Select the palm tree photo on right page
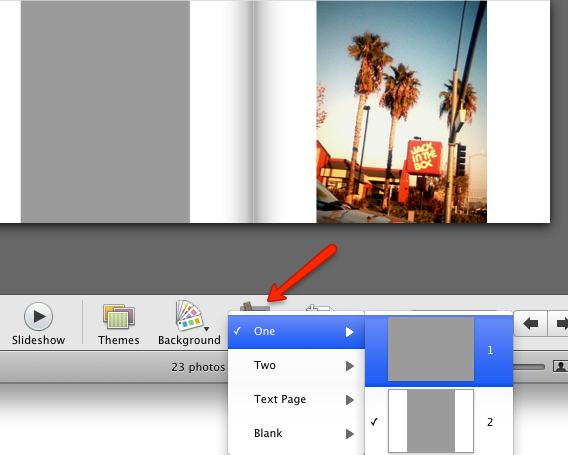Viewport: 568px width, 455px height. point(401,112)
